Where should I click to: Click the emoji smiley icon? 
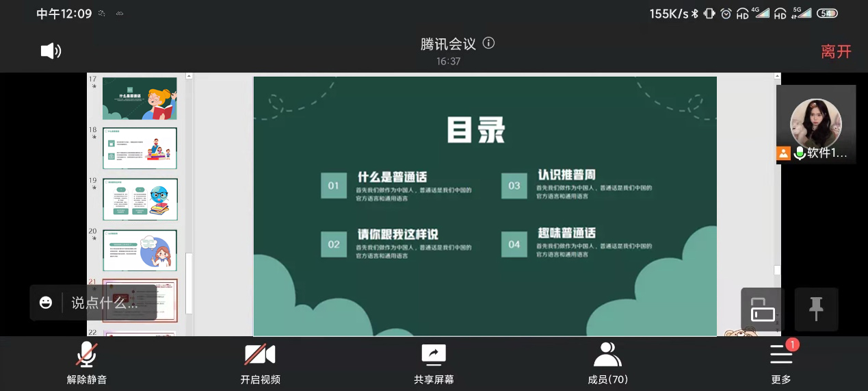[x=46, y=303]
